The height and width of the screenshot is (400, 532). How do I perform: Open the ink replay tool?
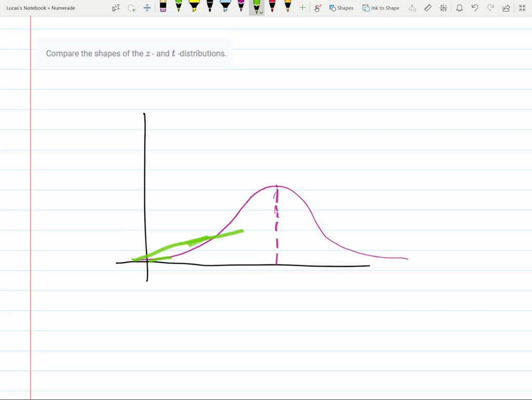point(318,8)
